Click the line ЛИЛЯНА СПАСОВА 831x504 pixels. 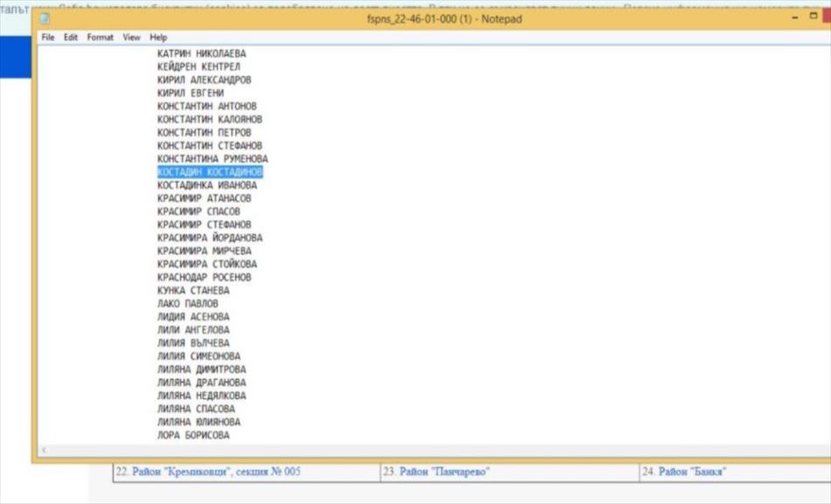(196, 409)
